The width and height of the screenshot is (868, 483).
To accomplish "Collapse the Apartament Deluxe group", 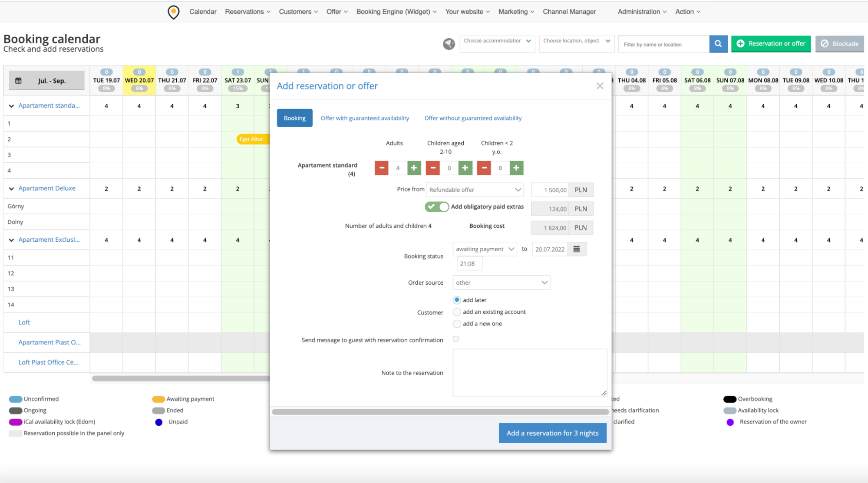I will [11, 189].
